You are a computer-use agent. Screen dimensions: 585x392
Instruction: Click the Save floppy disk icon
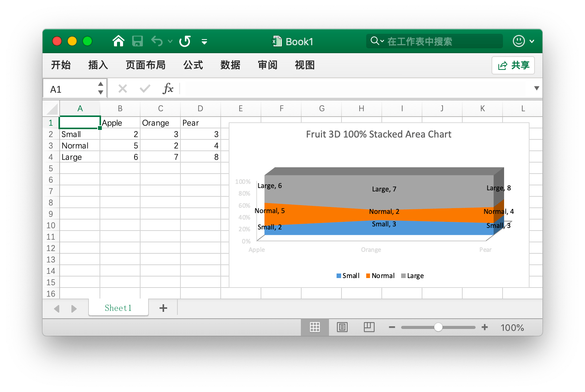[138, 41]
